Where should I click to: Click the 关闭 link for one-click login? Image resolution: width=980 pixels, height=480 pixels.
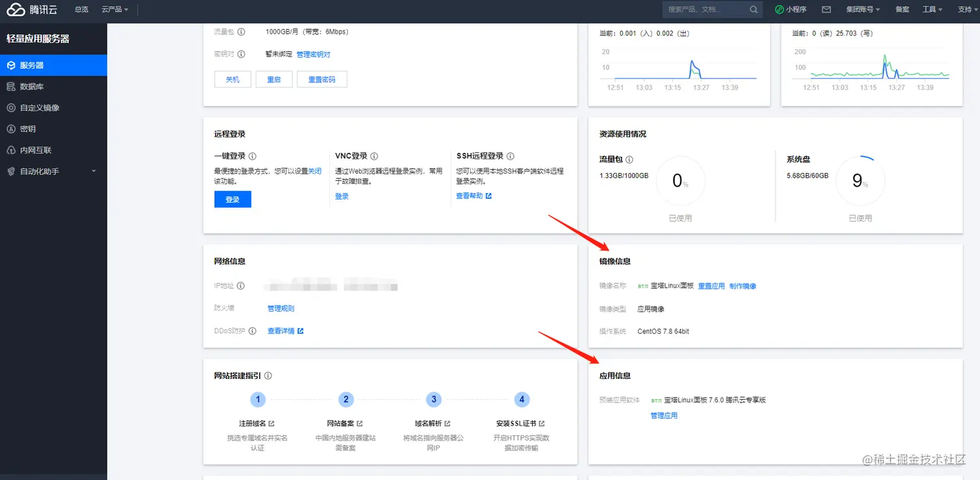tap(314, 172)
